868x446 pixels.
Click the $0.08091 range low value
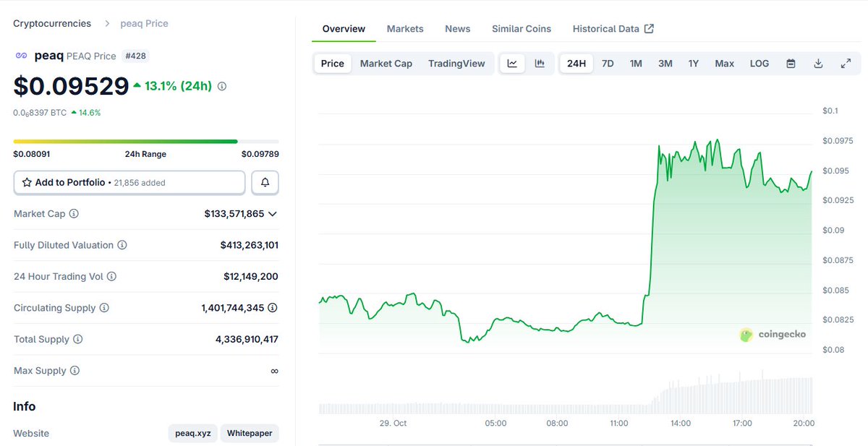[x=31, y=154]
